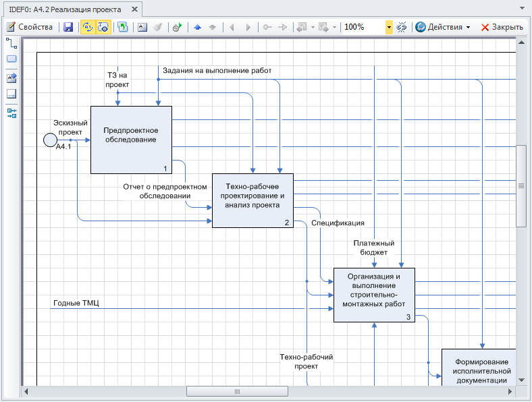532x402 pixels.
Task: Click the Свойства button
Action: click(x=30, y=27)
